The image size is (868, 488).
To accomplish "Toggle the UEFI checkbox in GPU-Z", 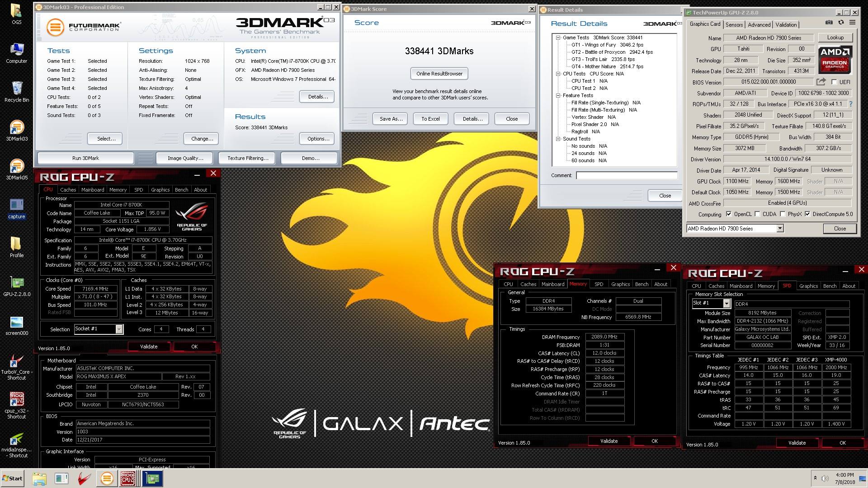I will point(834,82).
